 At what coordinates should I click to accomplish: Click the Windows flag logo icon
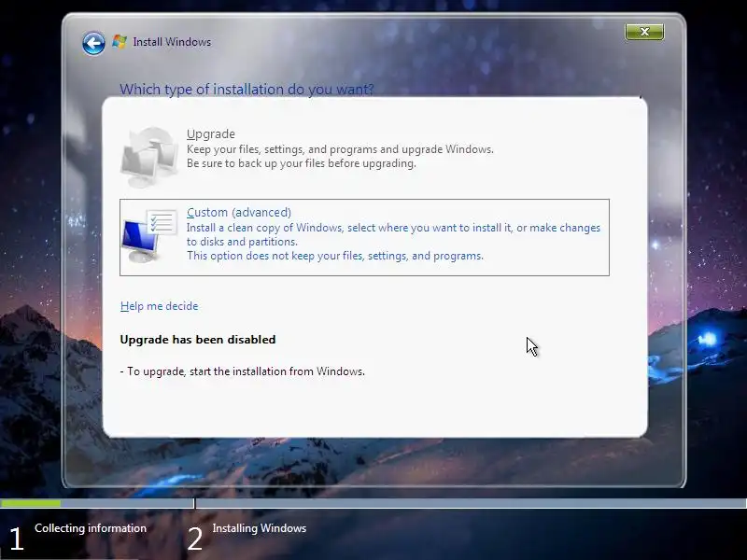click(x=120, y=42)
